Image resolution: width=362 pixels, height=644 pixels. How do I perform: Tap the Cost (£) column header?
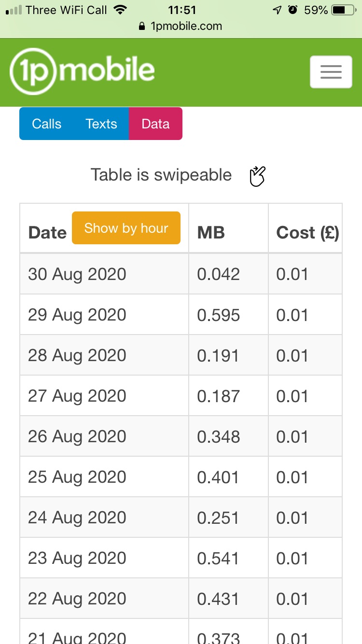[x=307, y=233]
